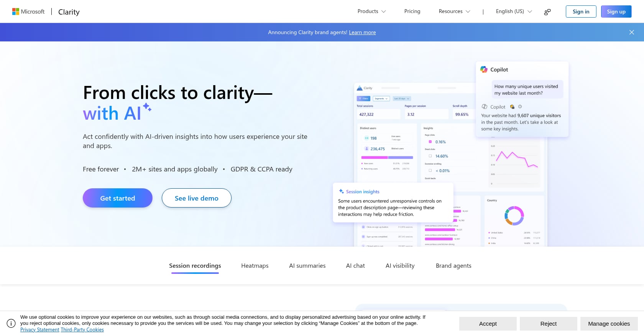Switch to the Heatmaps tab
Viewport: 644px width, 336px height.
coord(255,266)
